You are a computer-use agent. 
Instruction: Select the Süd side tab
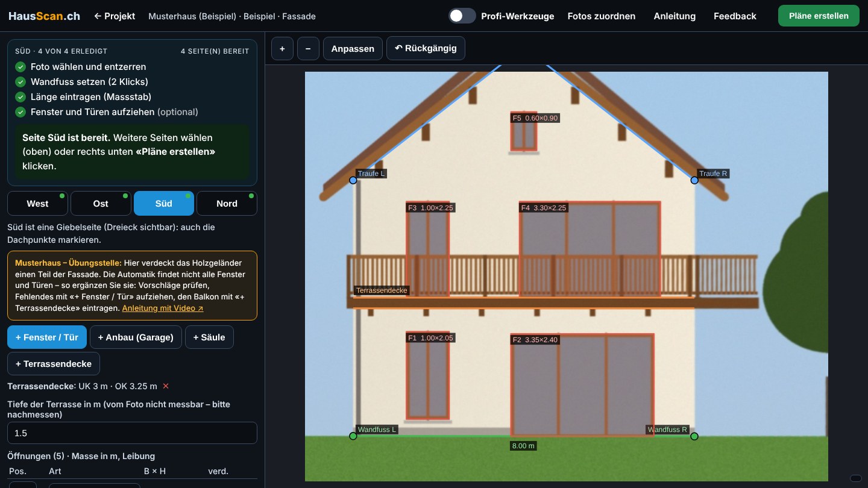tap(164, 204)
